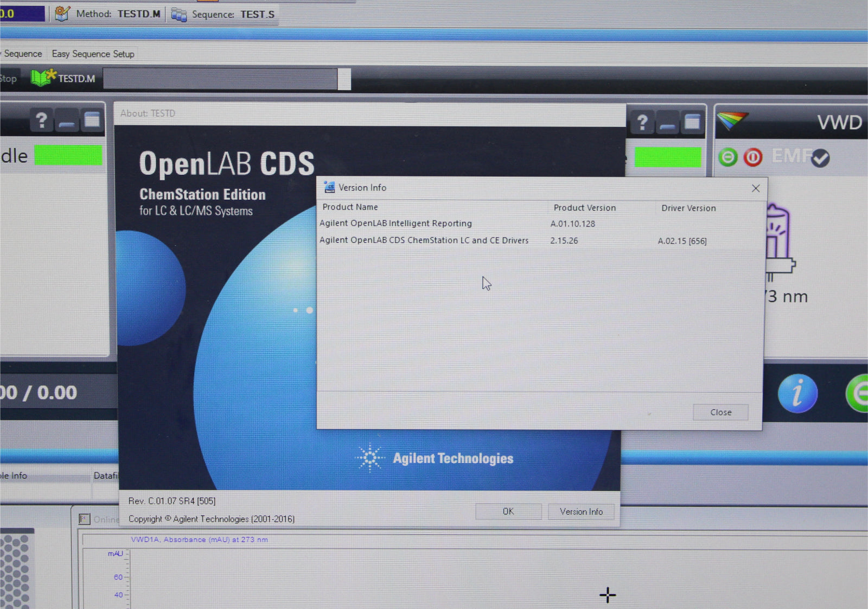Maximize the middle module panel window icon
Image resolution: width=868 pixels, height=609 pixels.
click(x=692, y=122)
